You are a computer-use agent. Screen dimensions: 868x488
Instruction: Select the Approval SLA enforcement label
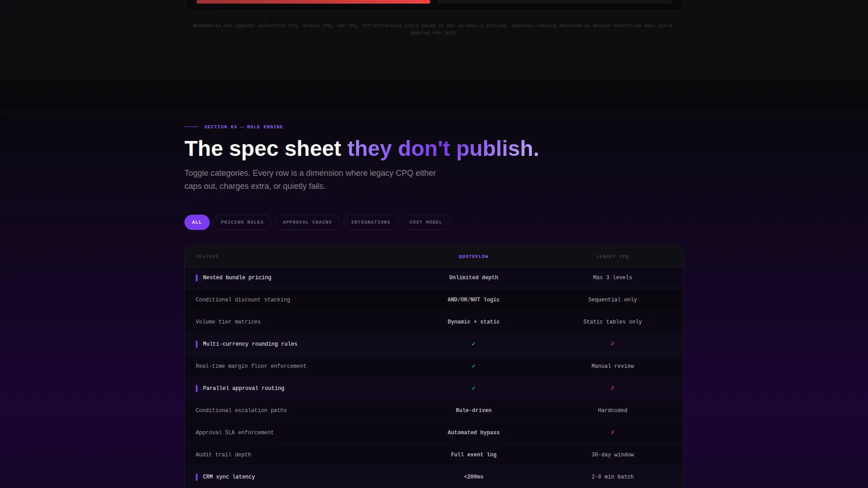[235, 432]
